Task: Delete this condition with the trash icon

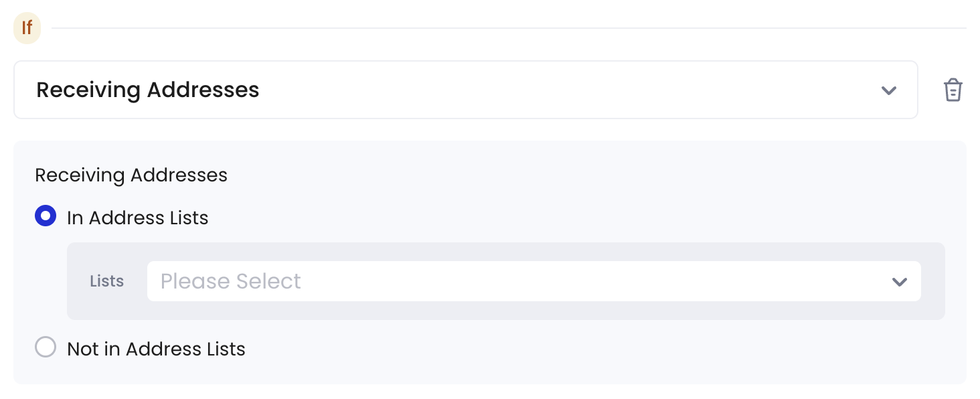Action: coord(953,90)
